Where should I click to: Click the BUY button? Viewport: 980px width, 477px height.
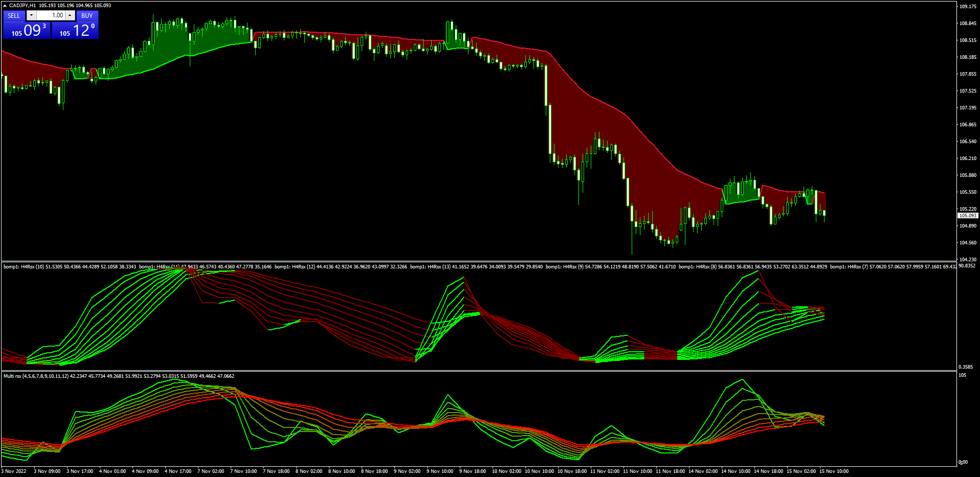pos(87,16)
